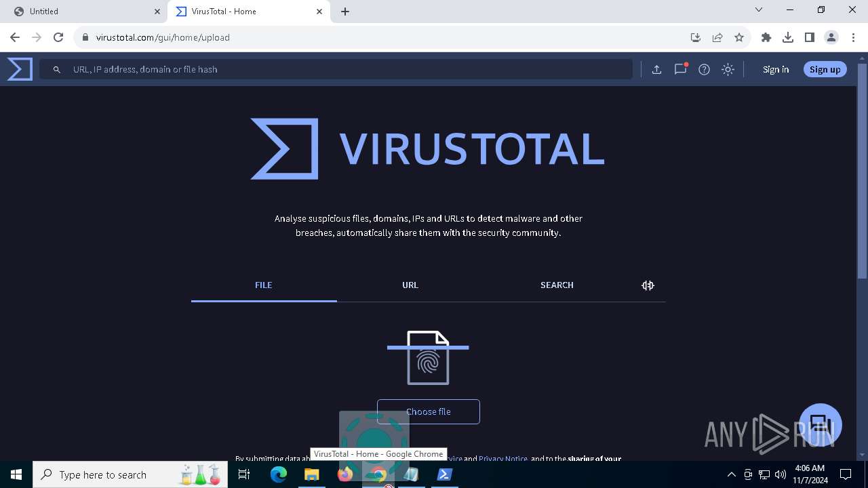868x488 pixels.
Task: Click the Sign in link
Action: [775, 69]
